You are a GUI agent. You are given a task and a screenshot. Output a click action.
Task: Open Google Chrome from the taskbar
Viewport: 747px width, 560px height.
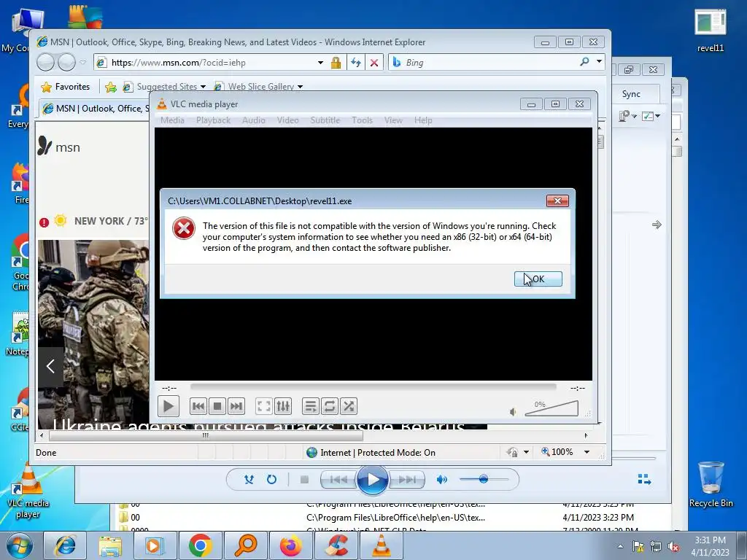pos(200,545)
